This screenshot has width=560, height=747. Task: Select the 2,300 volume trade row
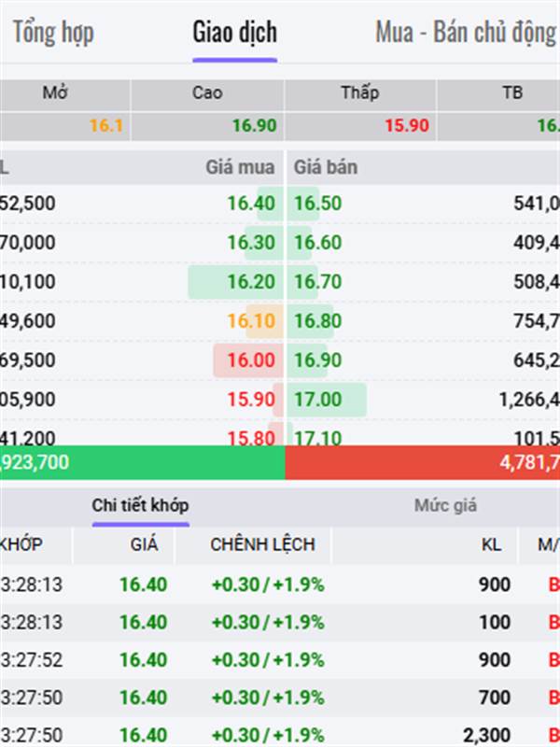click(280, 734)
